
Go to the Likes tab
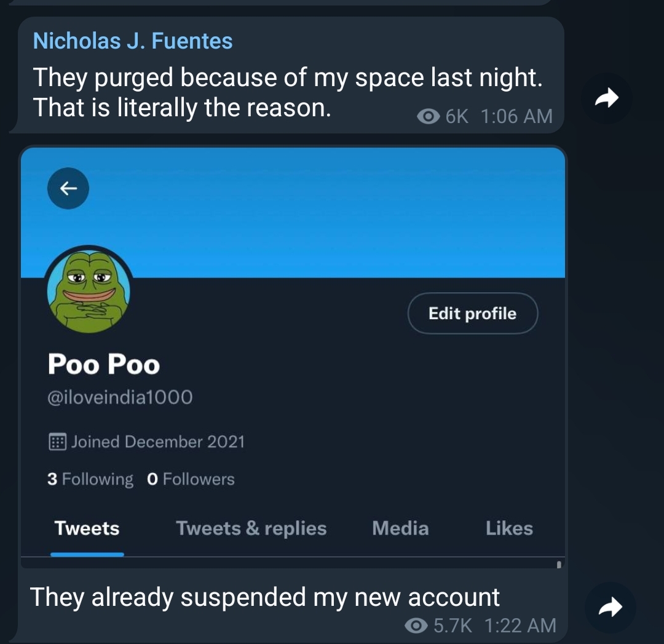pos(509,528)
